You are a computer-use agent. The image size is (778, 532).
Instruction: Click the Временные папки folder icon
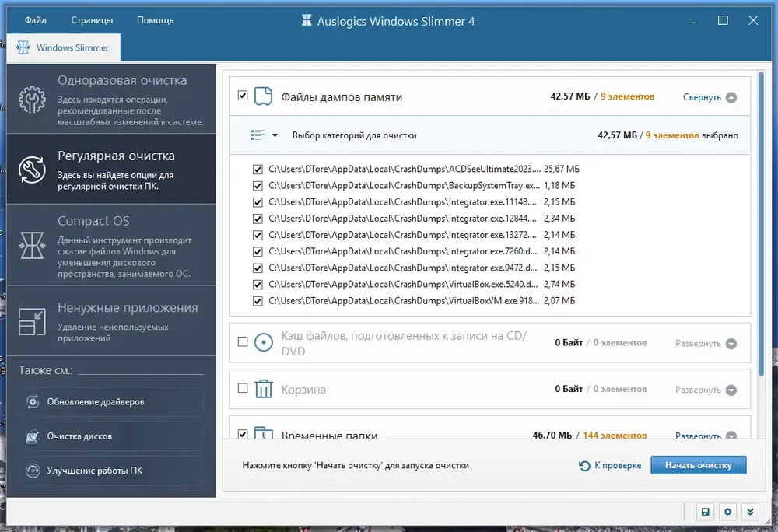click(264, 433)
